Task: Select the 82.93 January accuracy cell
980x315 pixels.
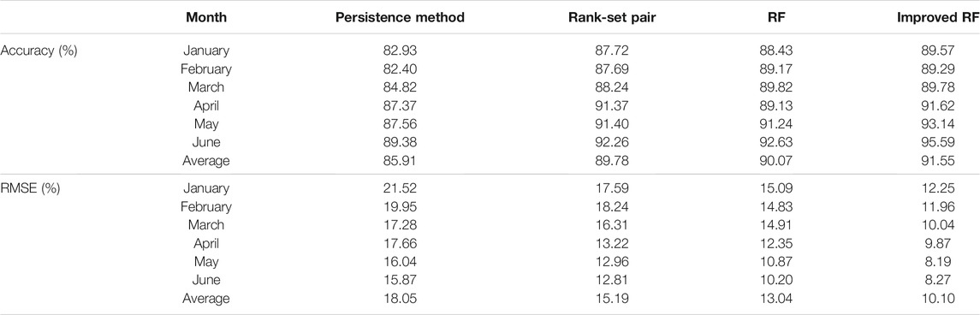Action: [400, 51]
